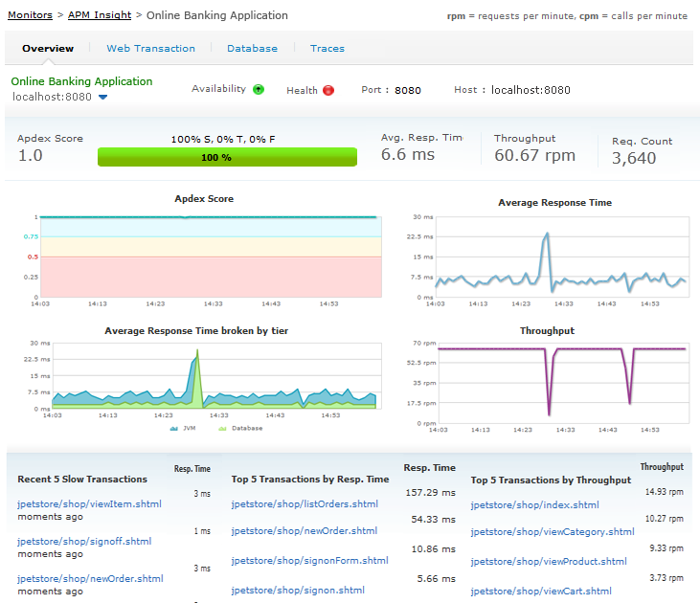Screen dimensions: 700x603
Task: Switch to the Overview tab
Action: coord(48,49)
